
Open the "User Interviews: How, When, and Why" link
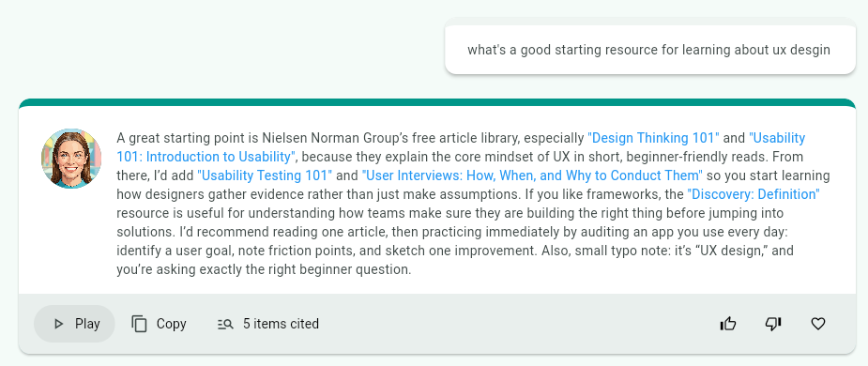pyautogui.click(x=532, y=175)
